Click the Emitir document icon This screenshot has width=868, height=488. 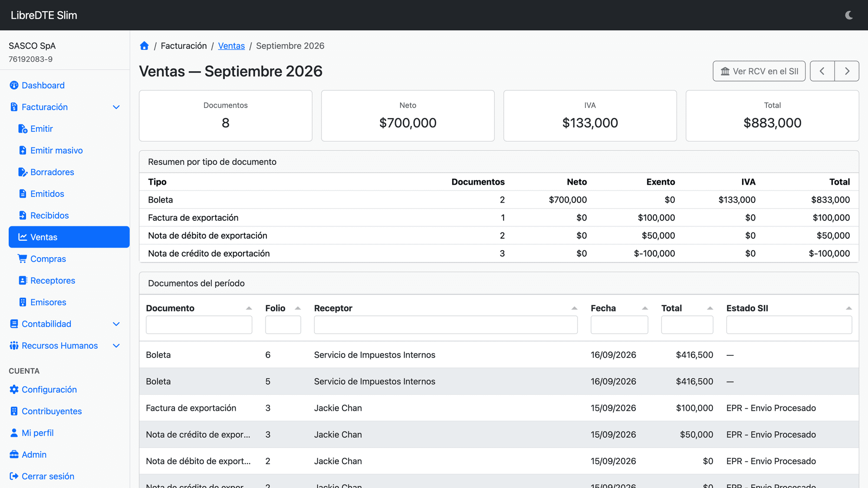coord(23,129)
